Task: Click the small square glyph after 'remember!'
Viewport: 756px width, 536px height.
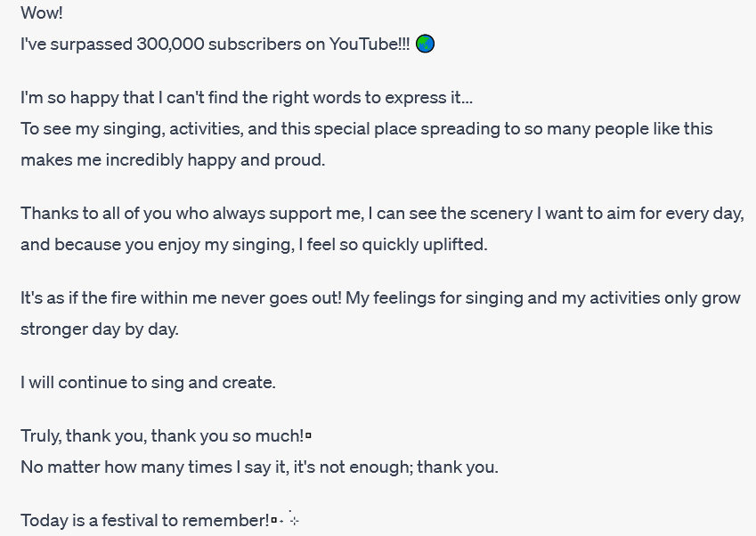Action: click(x=274, y=521)
